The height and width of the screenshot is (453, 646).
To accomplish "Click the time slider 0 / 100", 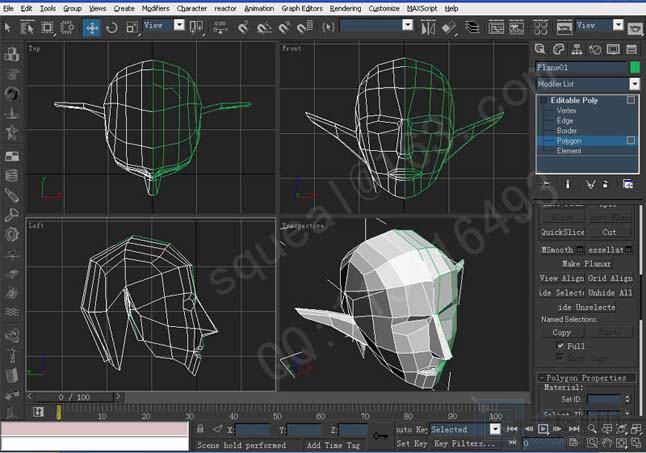I will point(74,397).
